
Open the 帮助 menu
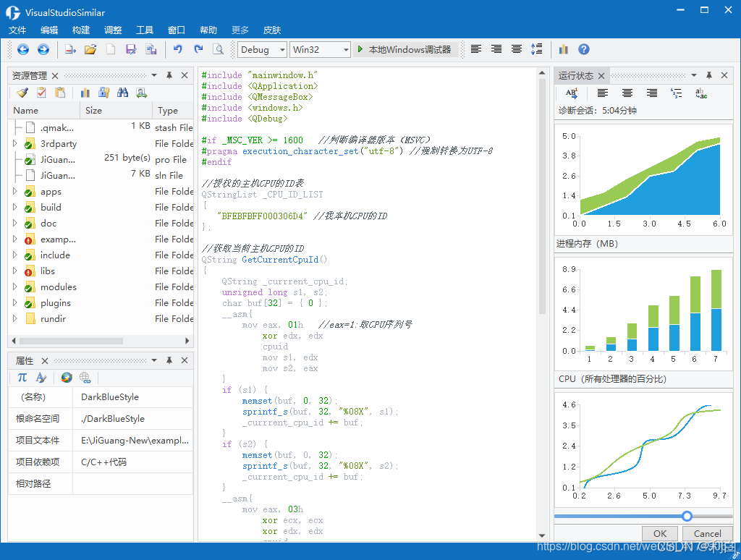(x=208, y=30)
